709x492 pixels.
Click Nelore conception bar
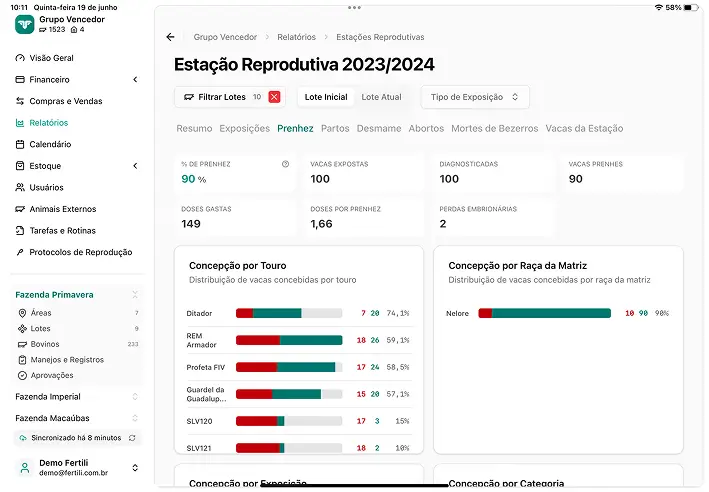tap(545, 313)
